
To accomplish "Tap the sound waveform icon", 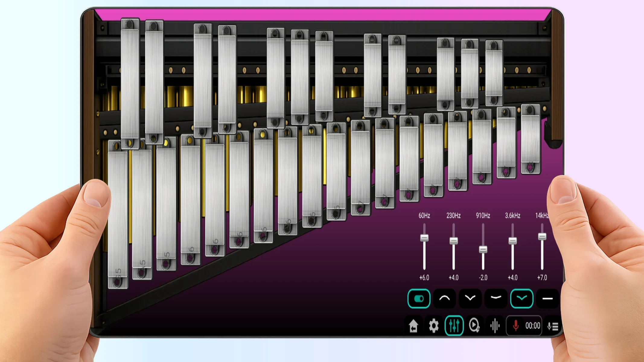I will 495,326.
